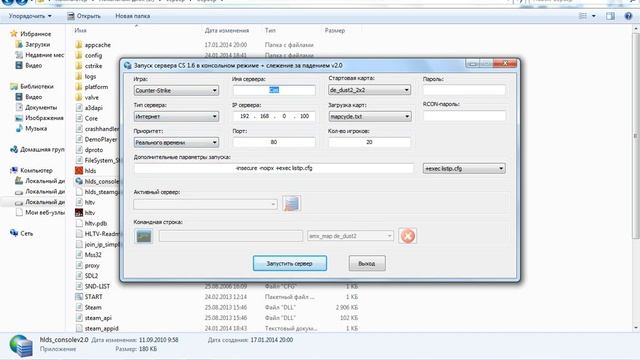This screenshot has height=360, width=640.
Task: Click the red cancel command icon
Action: [407, 236]
